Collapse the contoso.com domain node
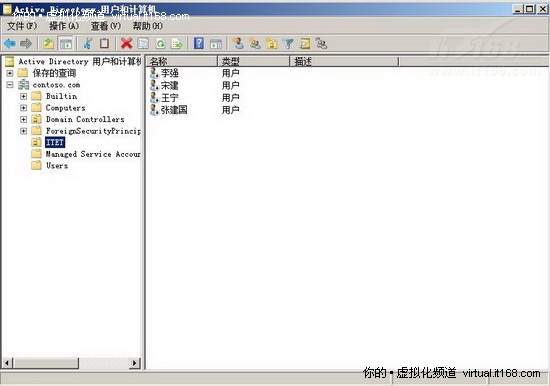This screenshot has width=550, height=386. (x=10, y=85)
